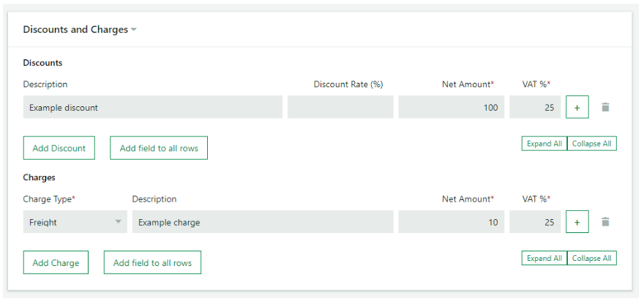Select the discount VAT % field
This screenshot has width=644, height=299.
coord(535,107)
